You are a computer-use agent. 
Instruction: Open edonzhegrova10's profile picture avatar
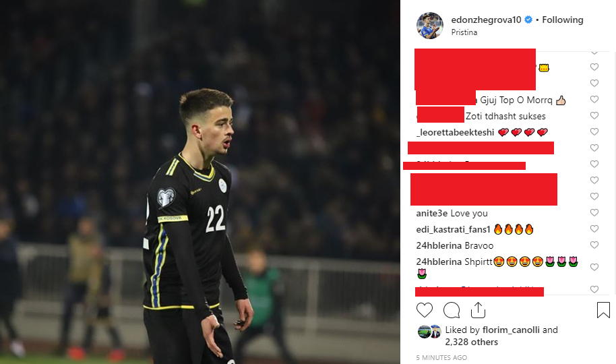(x=430, y=26)
